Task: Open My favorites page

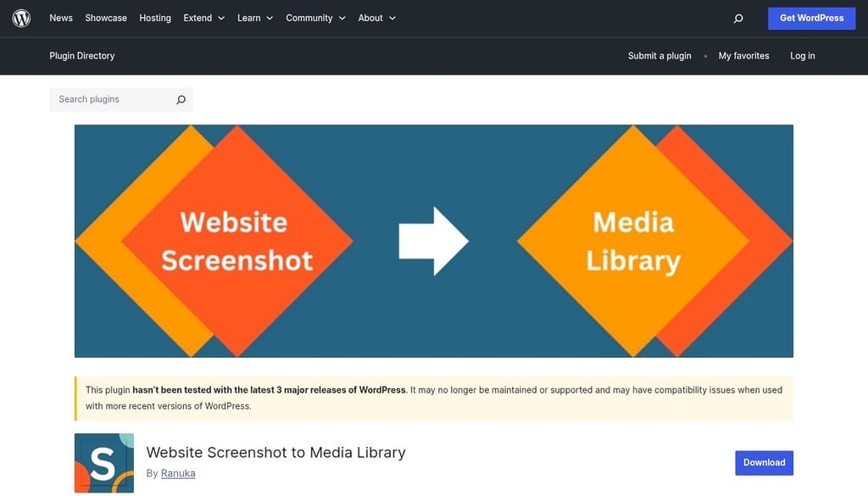Action: coord(743,56)
